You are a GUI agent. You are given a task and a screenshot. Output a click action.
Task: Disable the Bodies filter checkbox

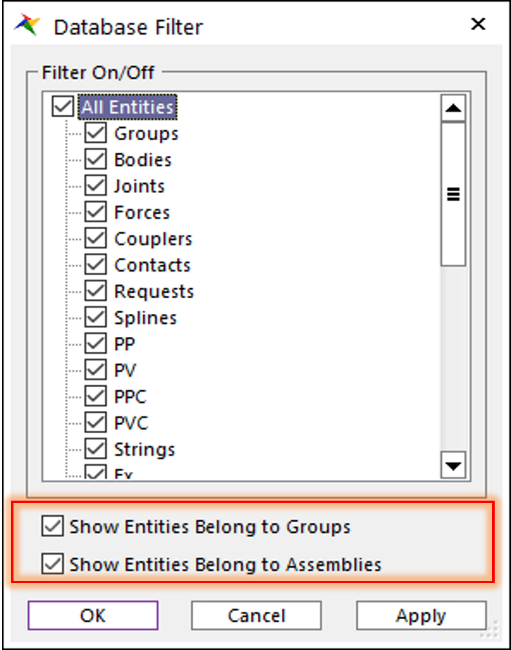[96, 160]
